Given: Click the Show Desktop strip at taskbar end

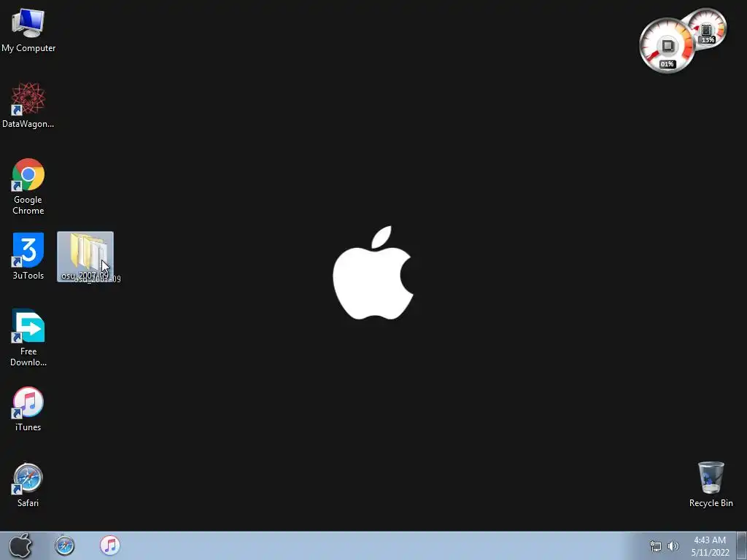Looking at the screenshot, I should 742,546.
